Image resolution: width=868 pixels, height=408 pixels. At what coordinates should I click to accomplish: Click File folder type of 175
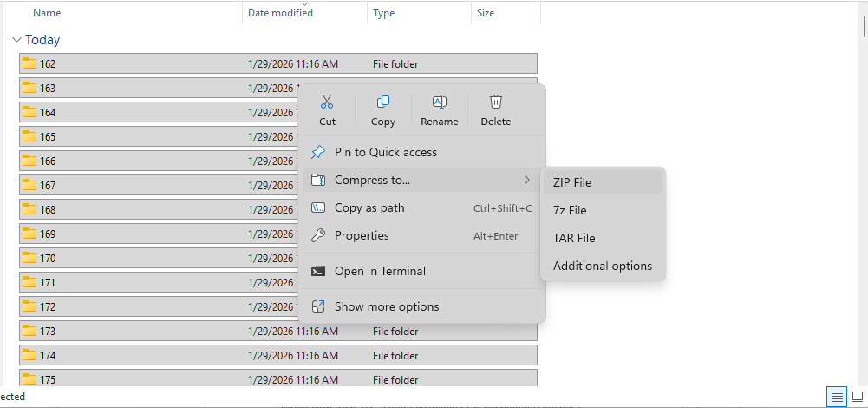coord(395,380)
